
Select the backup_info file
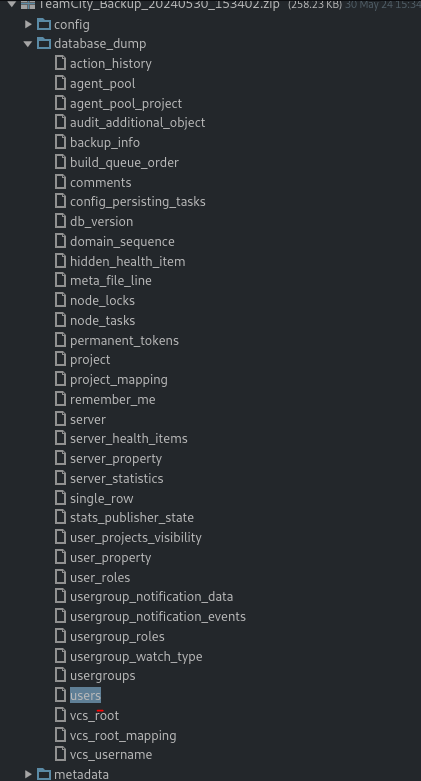(105, 142)
